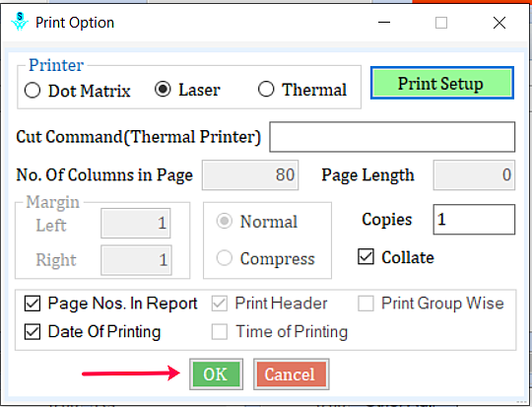Click the app logo icon in title bar
Viewport: 532px width, 407px height.
click(20, 22)
